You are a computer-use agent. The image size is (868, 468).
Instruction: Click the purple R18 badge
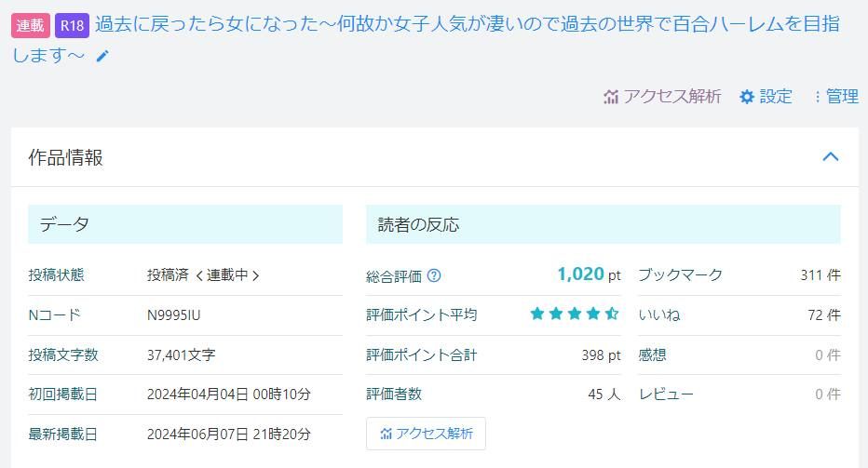[72, 25]
